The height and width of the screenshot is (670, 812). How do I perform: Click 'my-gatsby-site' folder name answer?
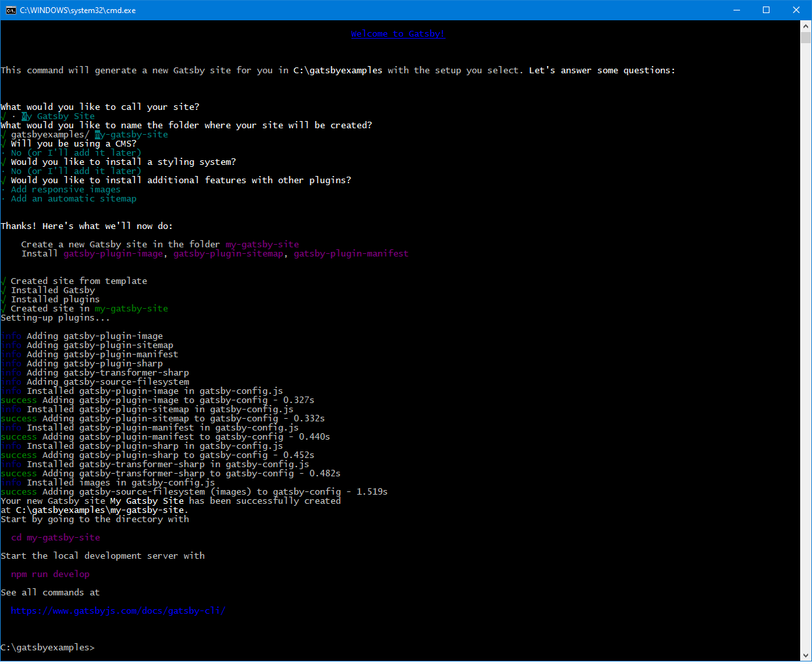click(x=132, y=134)
